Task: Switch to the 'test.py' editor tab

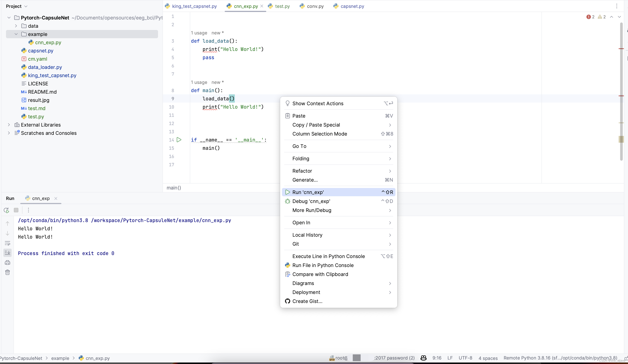Action: [282, 6]
